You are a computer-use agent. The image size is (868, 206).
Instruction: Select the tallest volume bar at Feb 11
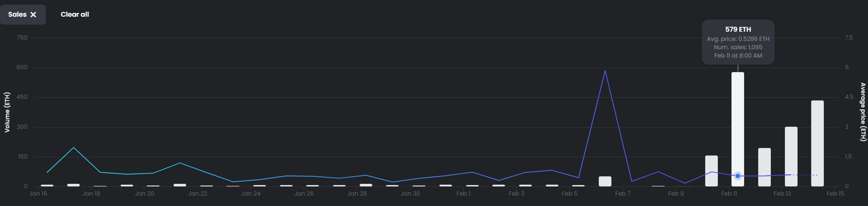(x=738, y=129)
